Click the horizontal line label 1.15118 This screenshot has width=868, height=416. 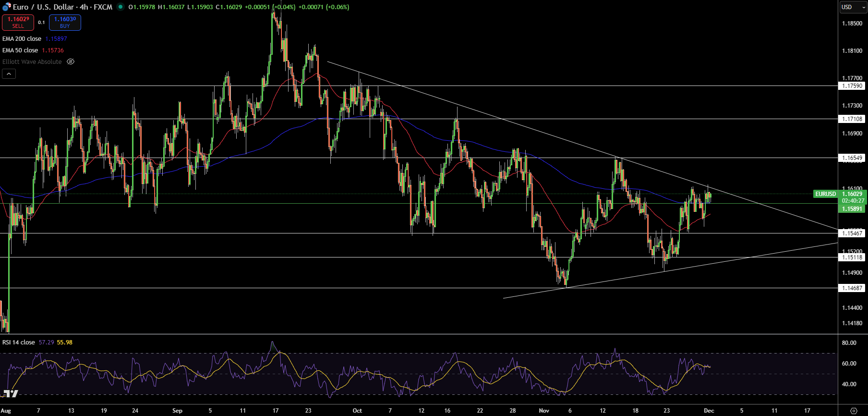tap(852, 257)
